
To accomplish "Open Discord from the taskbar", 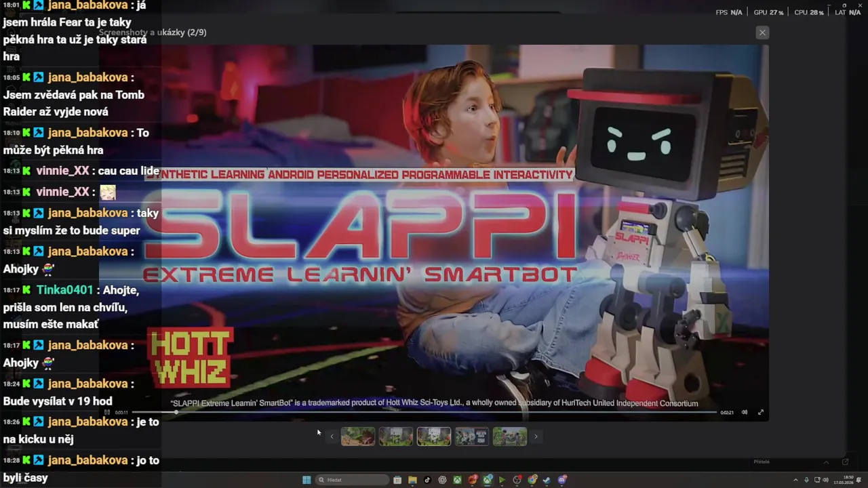I will [562, 480].
